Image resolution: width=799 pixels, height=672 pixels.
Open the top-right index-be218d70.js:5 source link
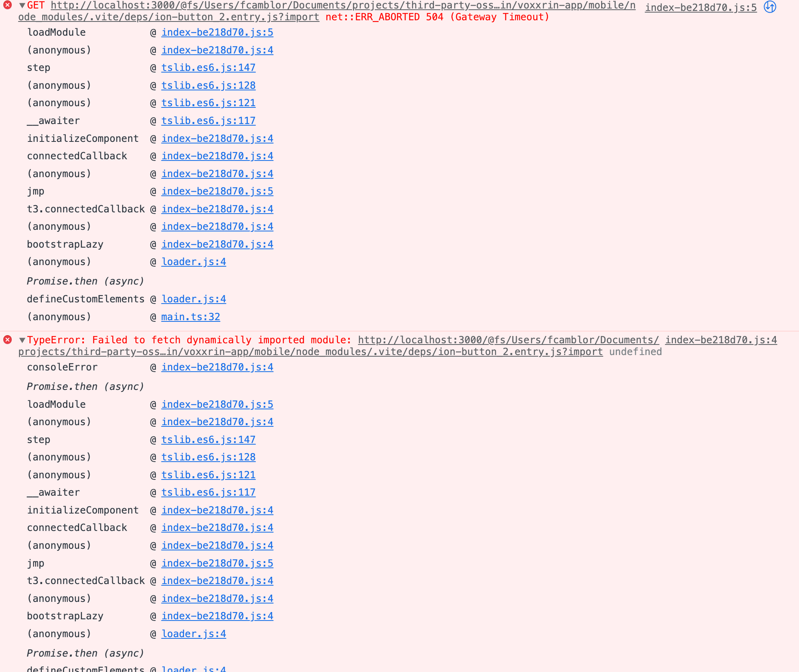coord(700,8)
